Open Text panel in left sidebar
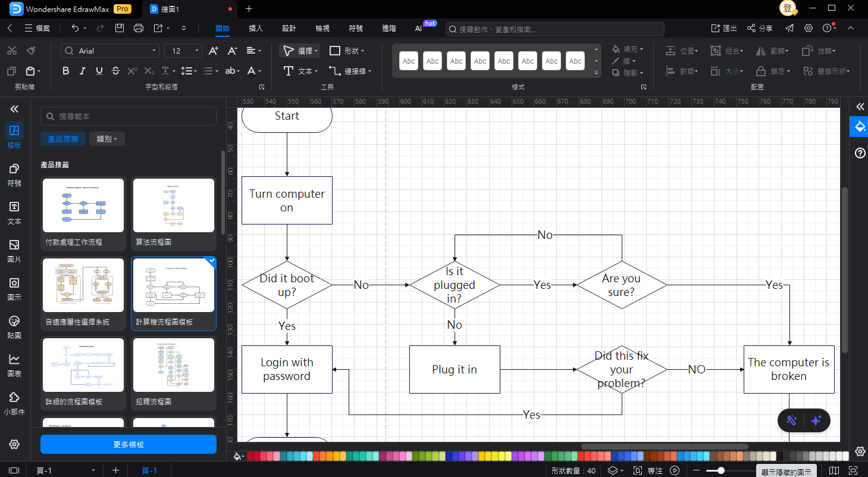Image resolution: width=868 pixels, height=477 pixels. point(14,213)
